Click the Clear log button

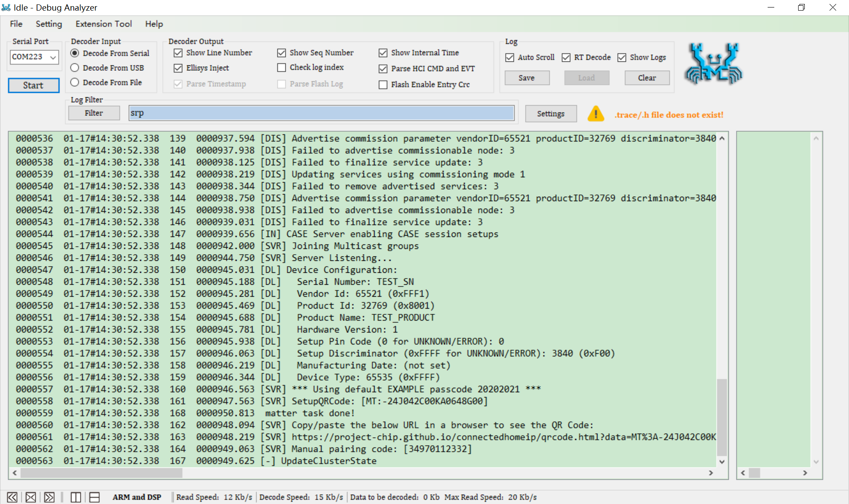tap(647, 78)
